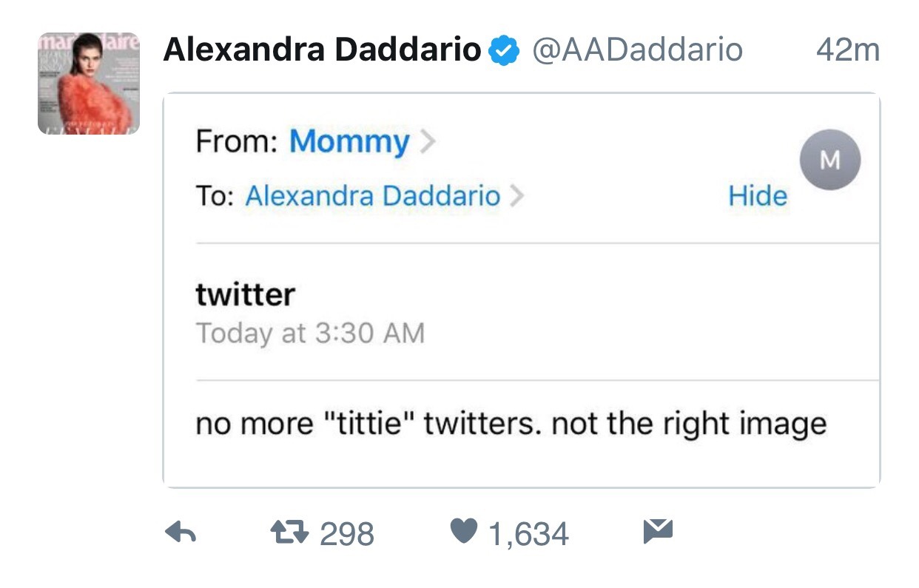Click the Hide link in email header
Image resolution: width=919 pixels, height=588 pixels.
(x=757, y=196)
